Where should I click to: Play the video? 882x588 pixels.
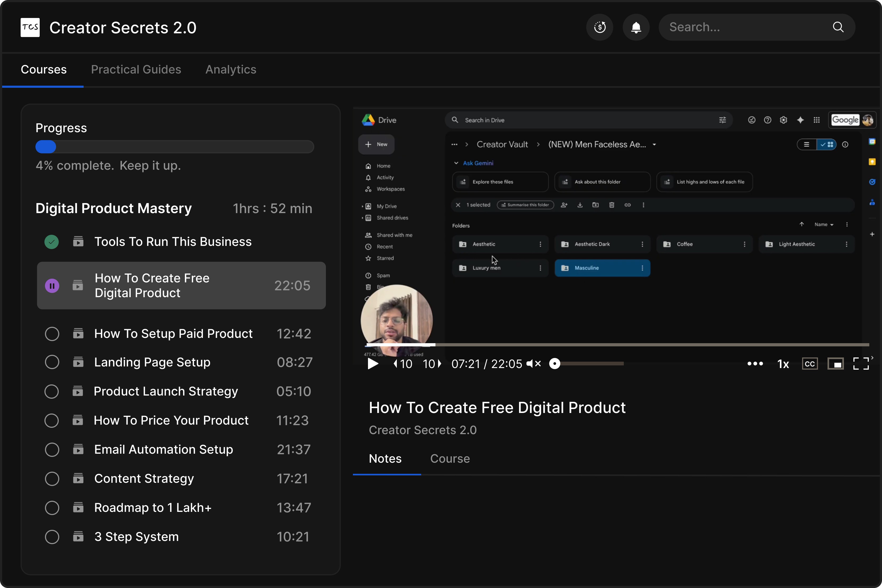point(372,364)
